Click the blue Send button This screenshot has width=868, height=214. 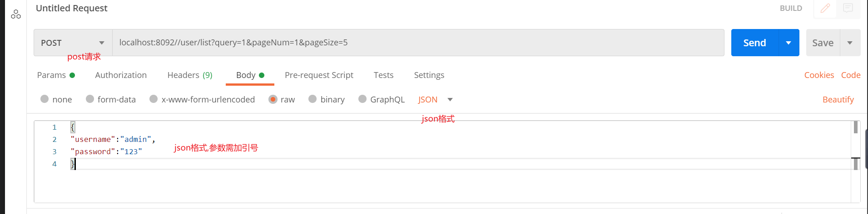click(754, 43)
